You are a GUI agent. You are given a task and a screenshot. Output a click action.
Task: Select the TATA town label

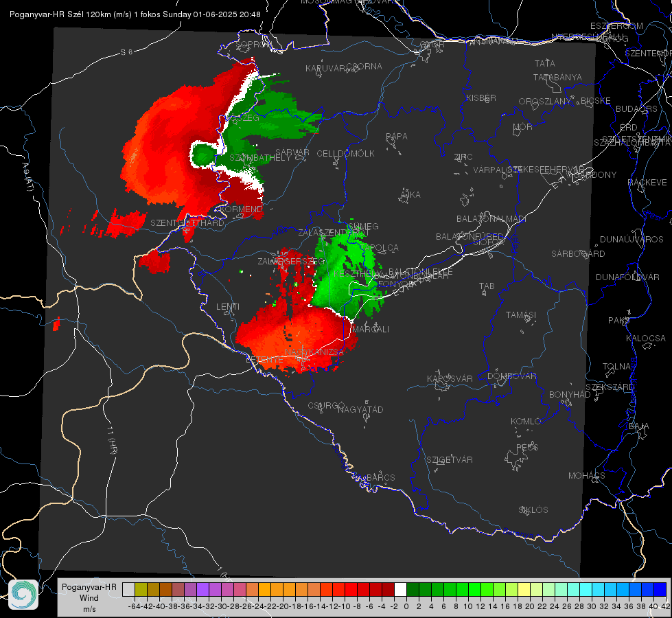pos(545,63)
